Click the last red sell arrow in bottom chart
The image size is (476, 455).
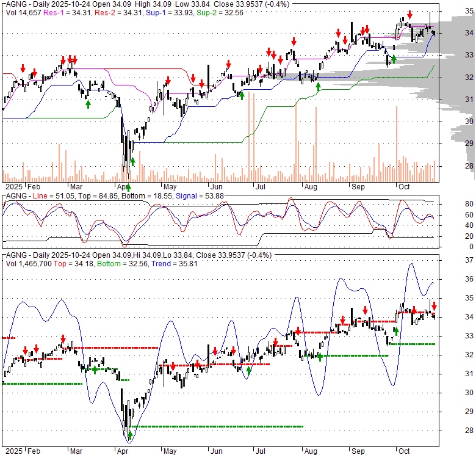pyautogui.click(x=434, y=306)
